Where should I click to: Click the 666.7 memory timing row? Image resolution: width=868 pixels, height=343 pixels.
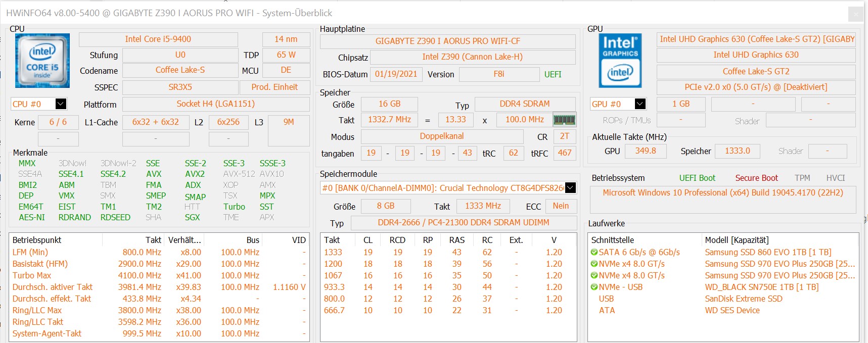click(x=448, y=310)
